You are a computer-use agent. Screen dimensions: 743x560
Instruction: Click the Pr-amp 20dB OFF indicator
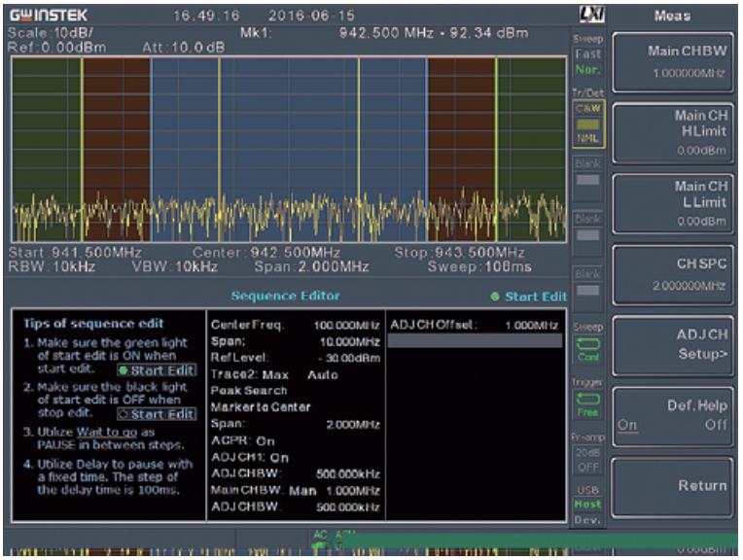point(588,460)
